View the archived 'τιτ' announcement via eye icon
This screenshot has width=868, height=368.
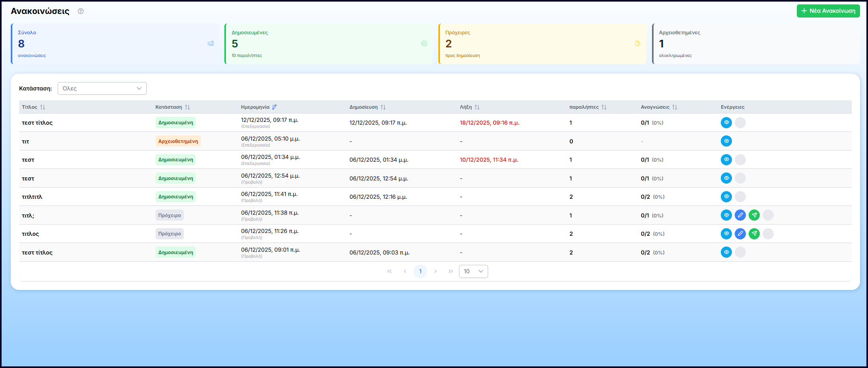(x=726, y=141)
